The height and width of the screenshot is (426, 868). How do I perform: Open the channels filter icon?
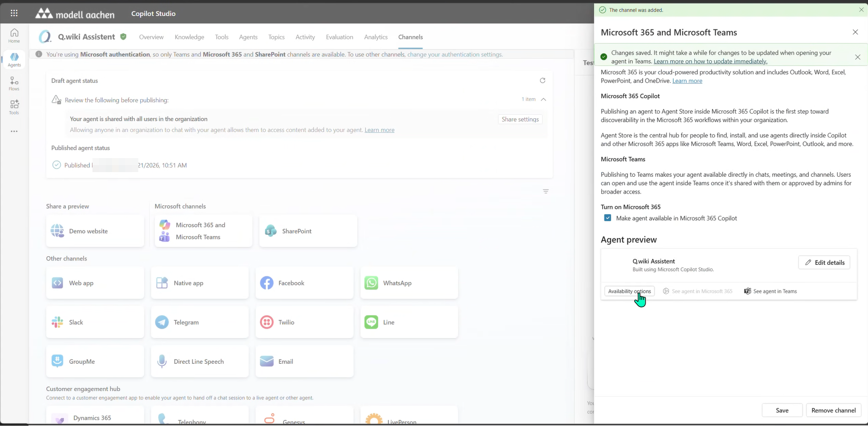click(x=546, y=191)
